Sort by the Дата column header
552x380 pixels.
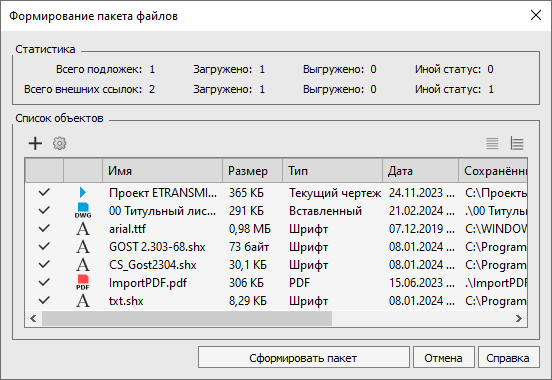pos(420,171)
